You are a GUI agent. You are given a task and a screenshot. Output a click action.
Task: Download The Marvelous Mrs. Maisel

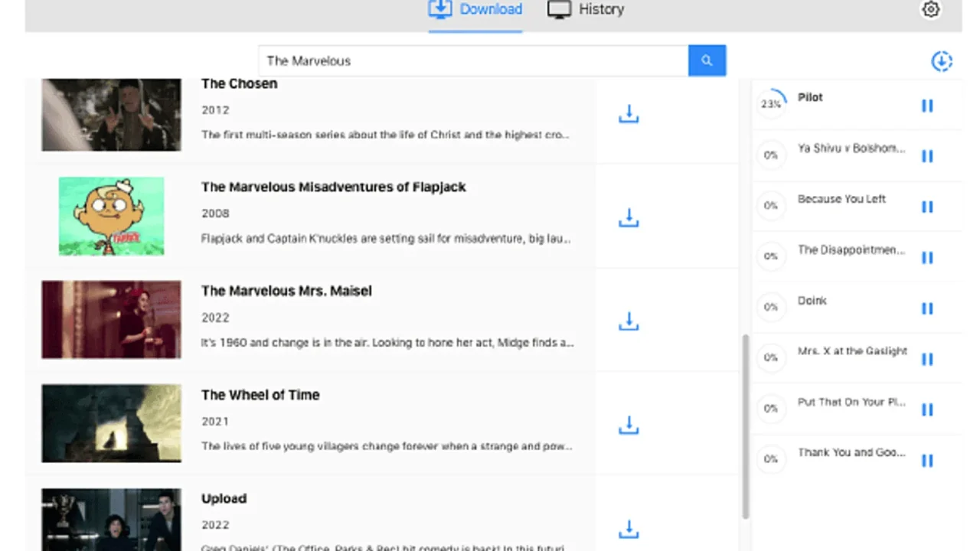[x=629, y=321]
